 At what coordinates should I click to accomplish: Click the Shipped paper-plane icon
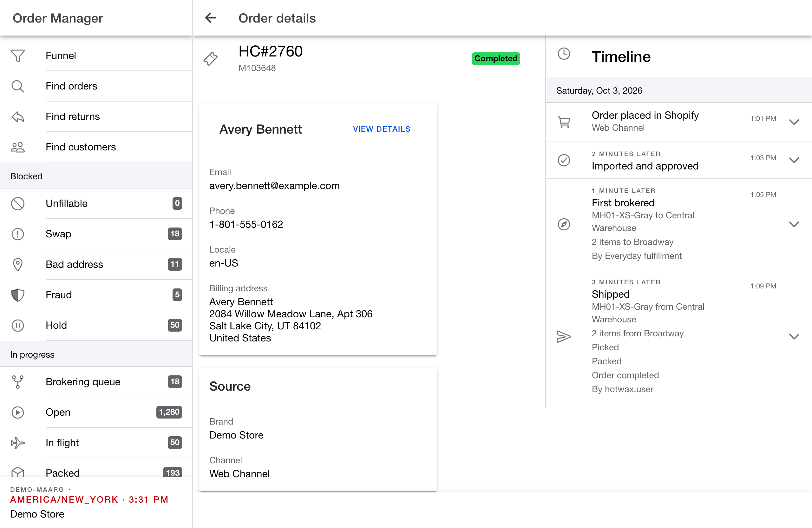point(564,337)
